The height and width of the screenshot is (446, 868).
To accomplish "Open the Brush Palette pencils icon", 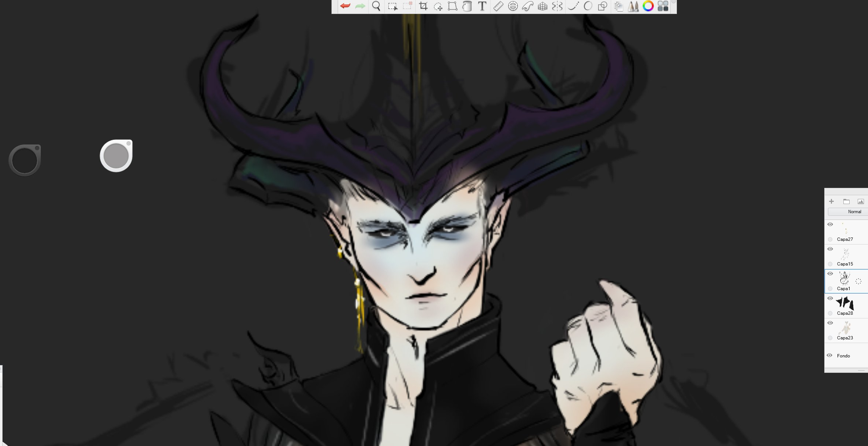I will click(634, 6).
